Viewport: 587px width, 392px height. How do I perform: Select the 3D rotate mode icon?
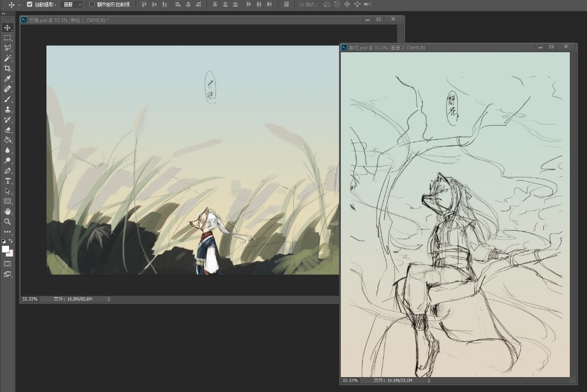[327, 5]
